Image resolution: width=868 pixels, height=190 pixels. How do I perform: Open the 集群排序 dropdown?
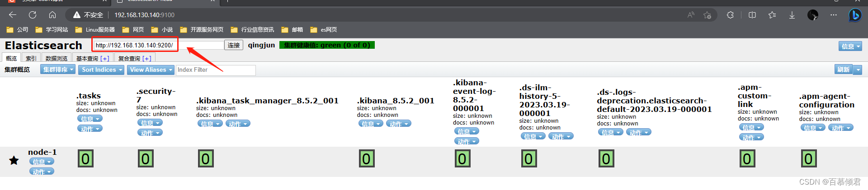tap(58, 70)
